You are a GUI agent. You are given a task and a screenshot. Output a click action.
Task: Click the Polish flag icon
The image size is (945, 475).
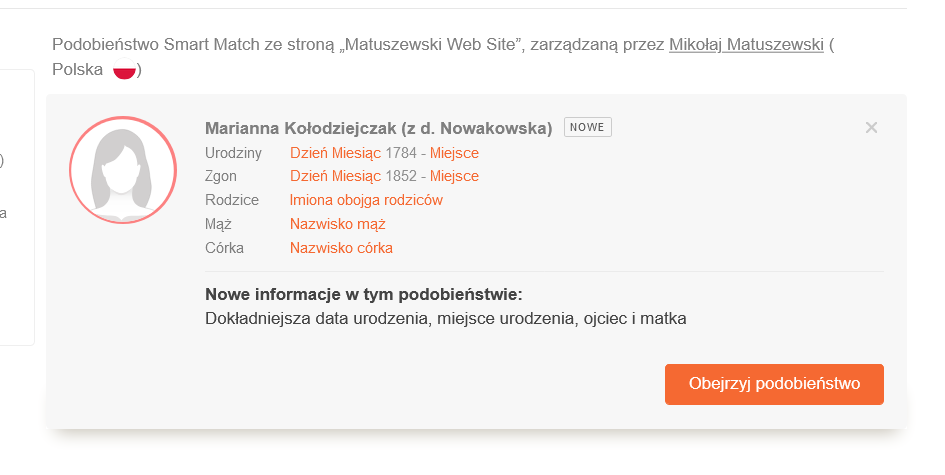tap(124, 70)
